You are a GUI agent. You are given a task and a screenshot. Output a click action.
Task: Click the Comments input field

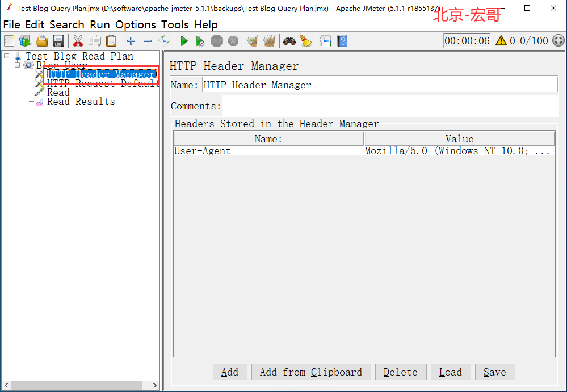(390, 106)
